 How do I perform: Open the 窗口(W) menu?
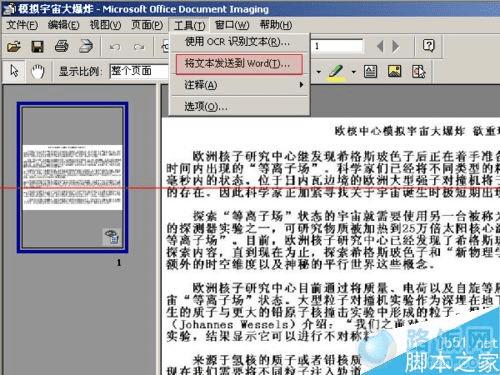click(232, 25)
